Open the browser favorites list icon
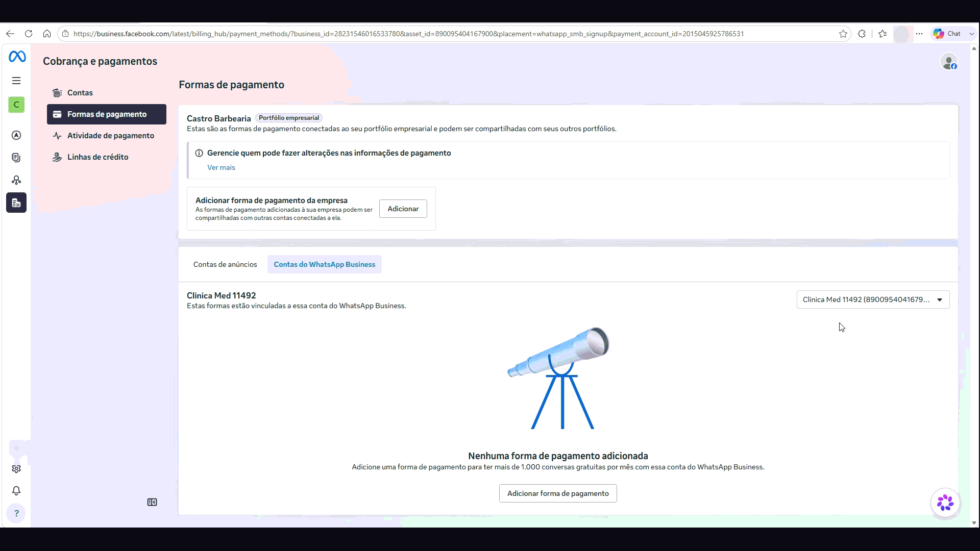This screenshot has height=551, width=980. (883, 34)
